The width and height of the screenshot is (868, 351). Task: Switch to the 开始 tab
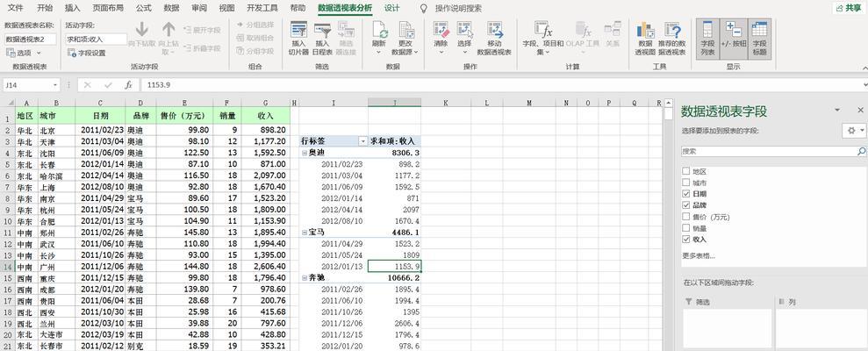click(x=45, y=8)
